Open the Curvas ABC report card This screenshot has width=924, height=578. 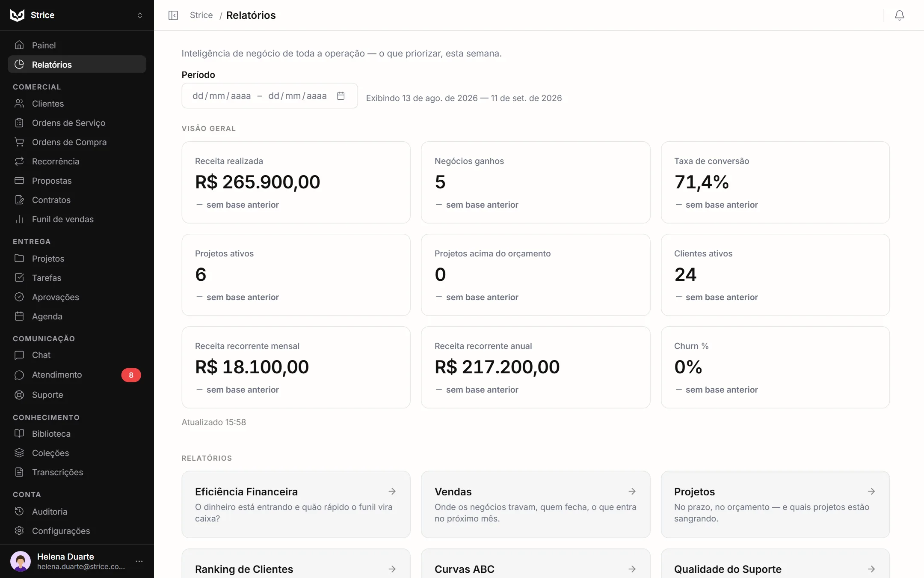(x=536, y=563)
